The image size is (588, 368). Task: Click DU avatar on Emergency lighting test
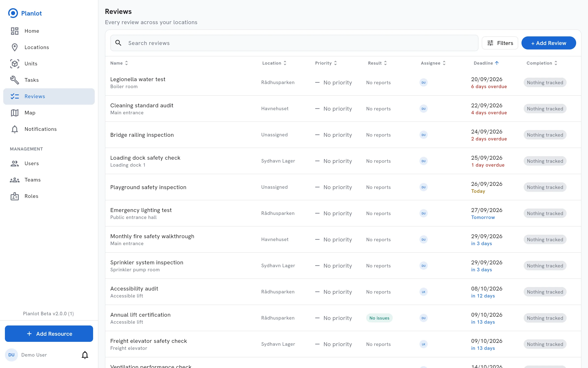423,213
